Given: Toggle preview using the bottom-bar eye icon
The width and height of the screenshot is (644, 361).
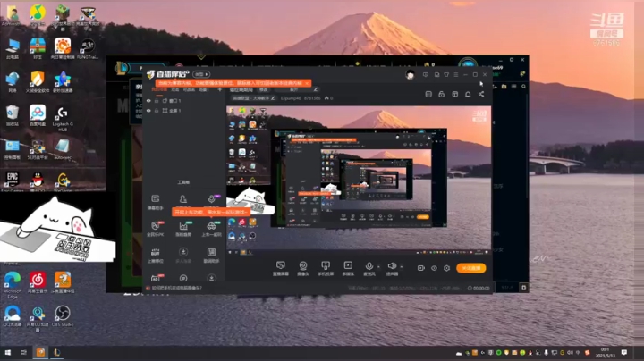Looking at the screenshot, I should point(434,268).
